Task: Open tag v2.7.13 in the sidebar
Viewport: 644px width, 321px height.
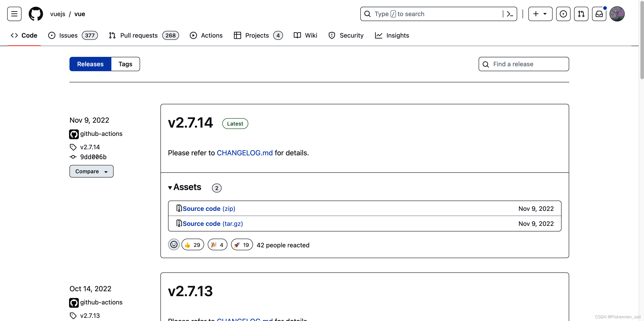Action: coord(90,316)
